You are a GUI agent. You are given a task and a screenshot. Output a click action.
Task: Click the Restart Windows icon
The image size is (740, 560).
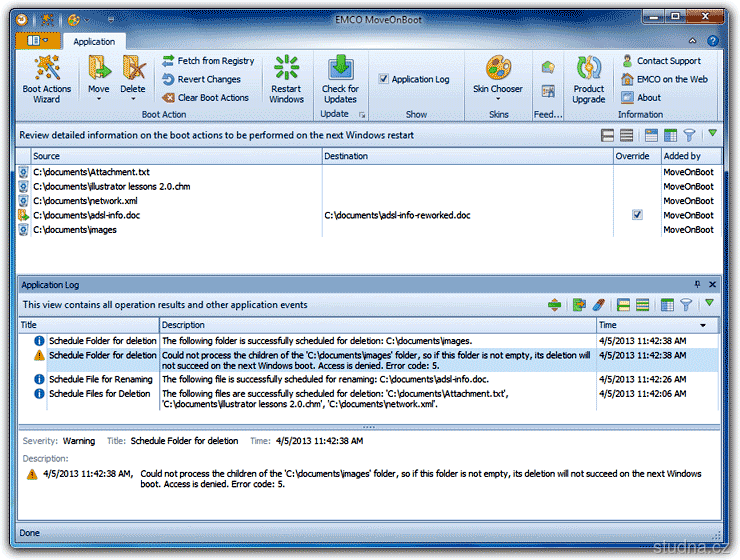click(286, 78)
